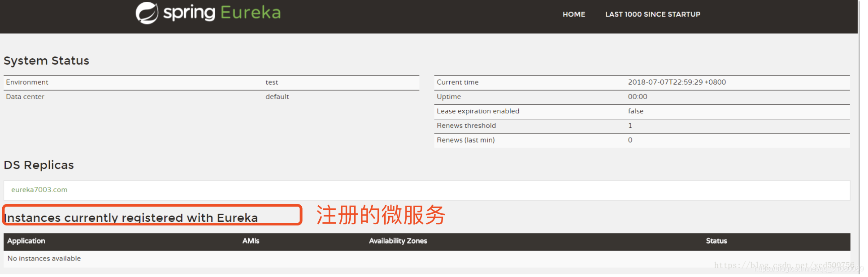Screen dimensions: 868x277
Task: Select Instances currently registered with Eureka heading
Action: (131, 217)
